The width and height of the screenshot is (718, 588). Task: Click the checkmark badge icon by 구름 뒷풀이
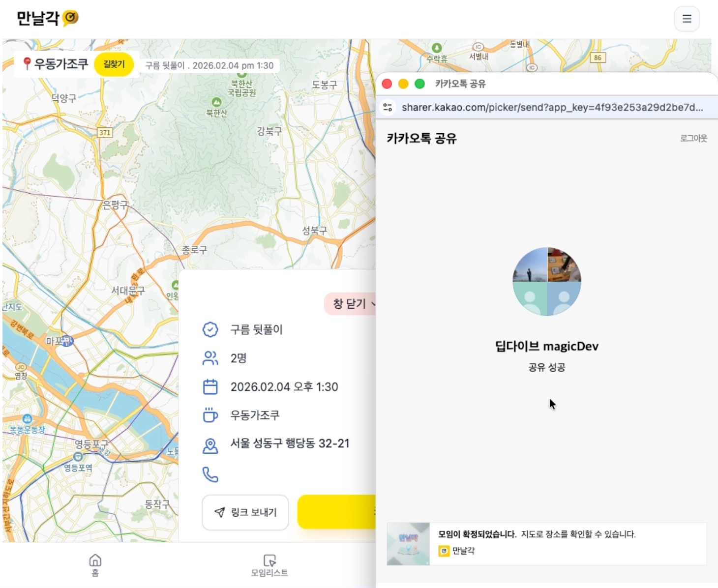pos(210,329)
